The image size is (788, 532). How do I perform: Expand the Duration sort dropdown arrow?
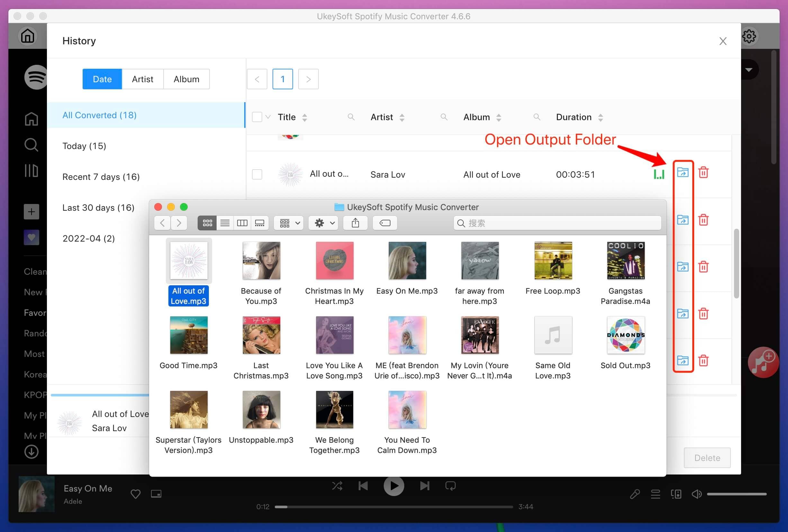tap(601, 117)
